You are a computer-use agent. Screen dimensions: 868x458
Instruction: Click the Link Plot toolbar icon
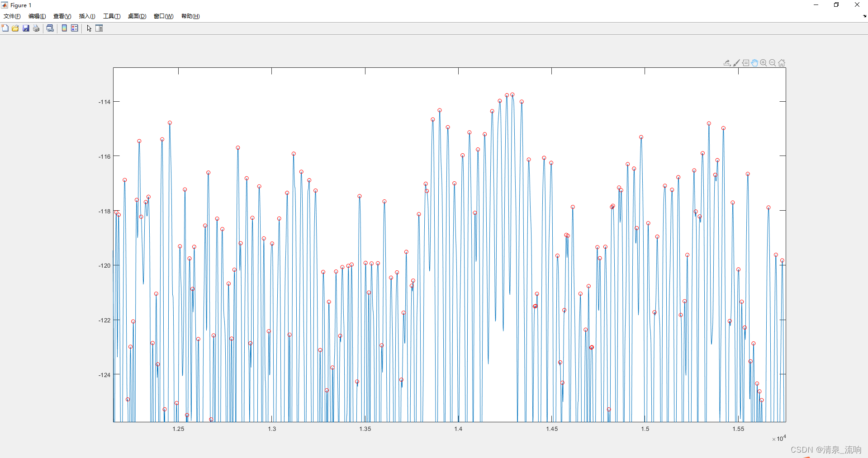coord(50,28)
